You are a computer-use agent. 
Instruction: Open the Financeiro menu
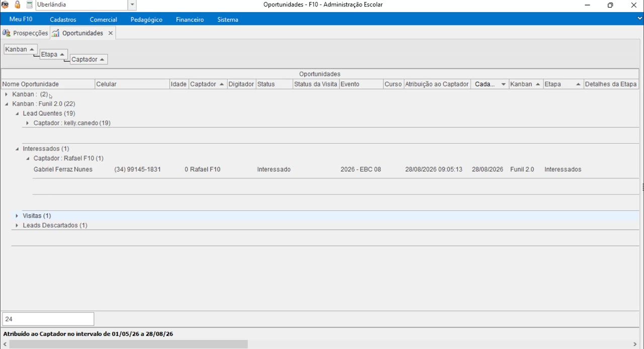coord(190,19)
